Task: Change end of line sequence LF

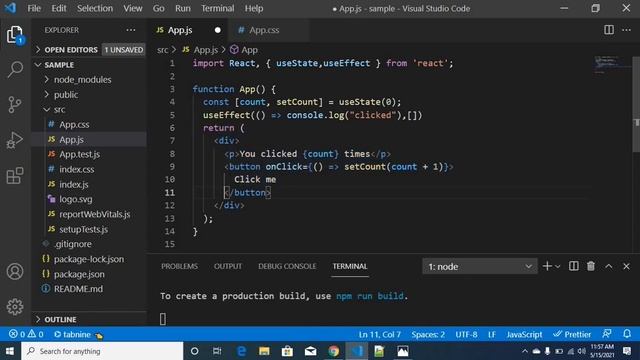Action: tap(492, 334)
